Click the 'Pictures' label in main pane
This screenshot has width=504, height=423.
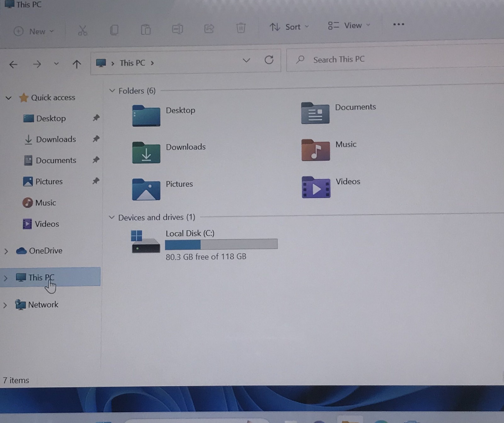[x=179, y=184]
